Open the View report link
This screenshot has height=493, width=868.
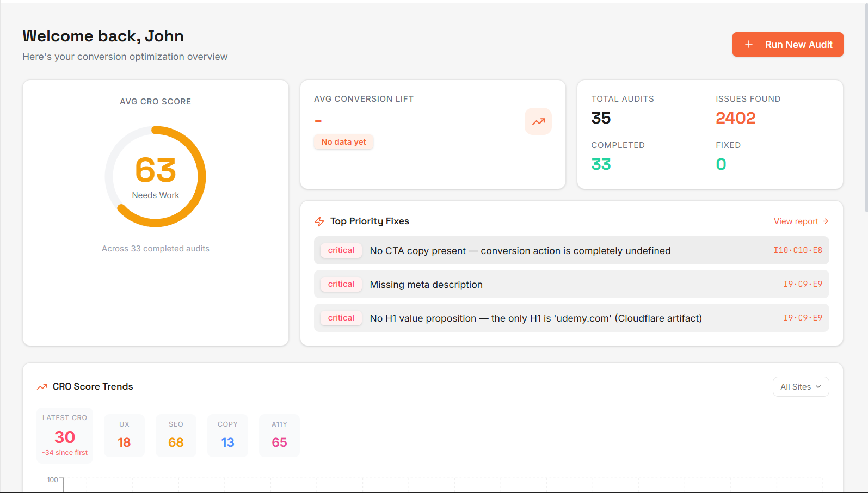pos(796,221)
